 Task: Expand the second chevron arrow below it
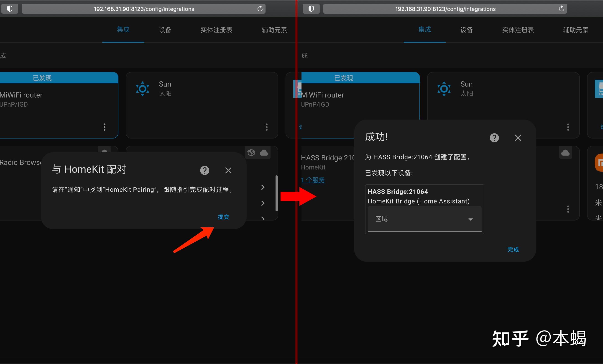[x=263, y=203]
